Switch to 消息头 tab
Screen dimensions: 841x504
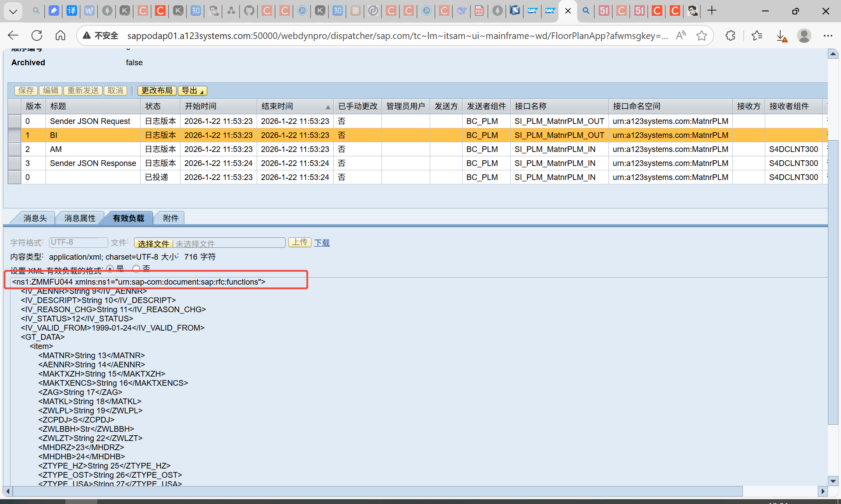[35, 218]
